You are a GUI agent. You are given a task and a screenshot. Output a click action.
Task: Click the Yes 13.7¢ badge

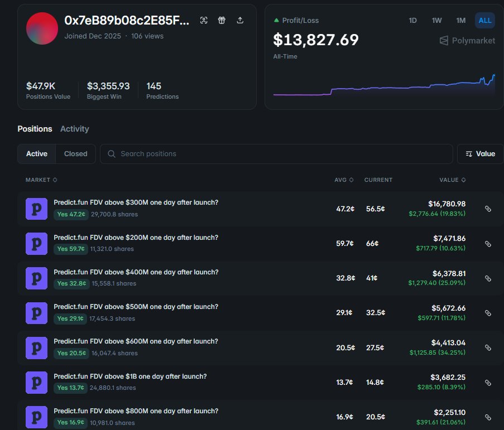(x=70, y=388)
